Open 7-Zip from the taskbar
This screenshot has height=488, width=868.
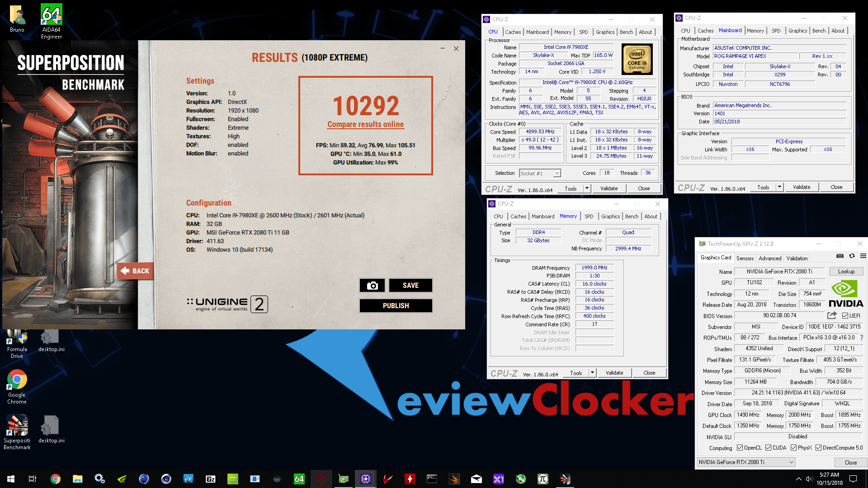point(210,479)
